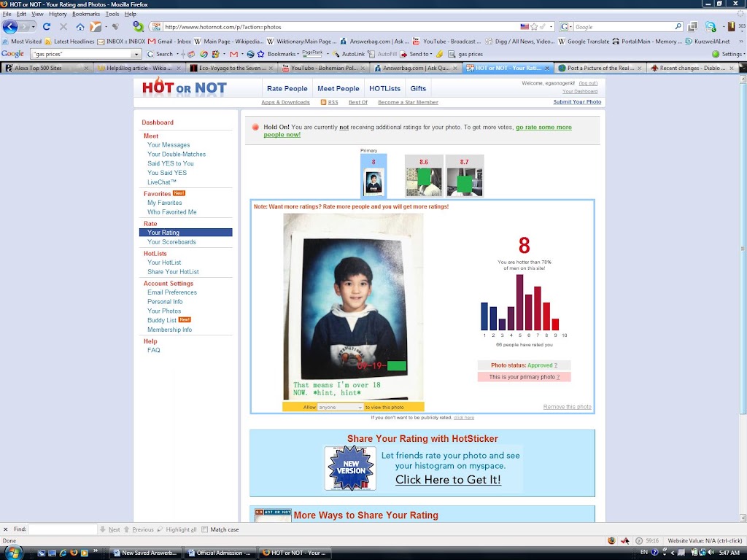Screen dimensions: 747x560
Task: Toggle Highlight all in find bar
Action: (x=177, y=529)
